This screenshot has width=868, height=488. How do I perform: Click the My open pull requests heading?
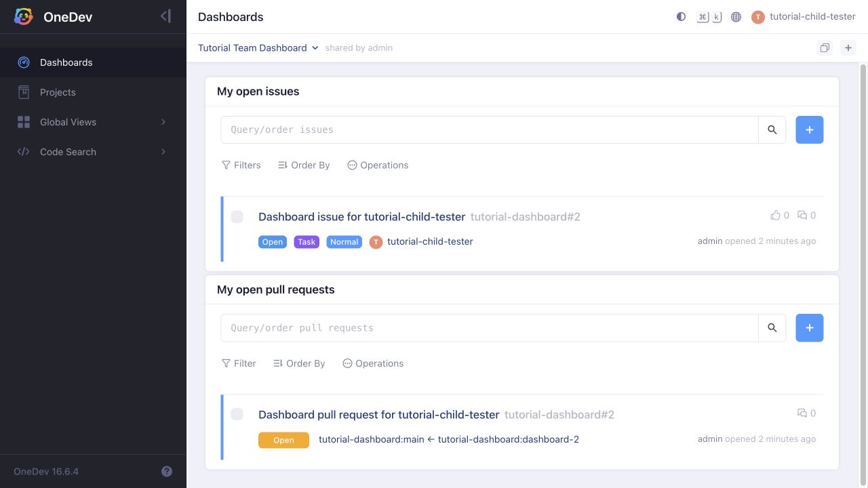click(x=275, y=289)
